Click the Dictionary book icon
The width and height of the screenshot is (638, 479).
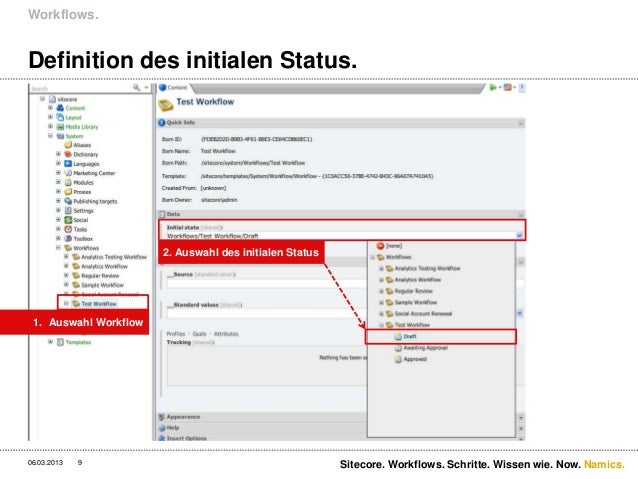tap(68, 154)
